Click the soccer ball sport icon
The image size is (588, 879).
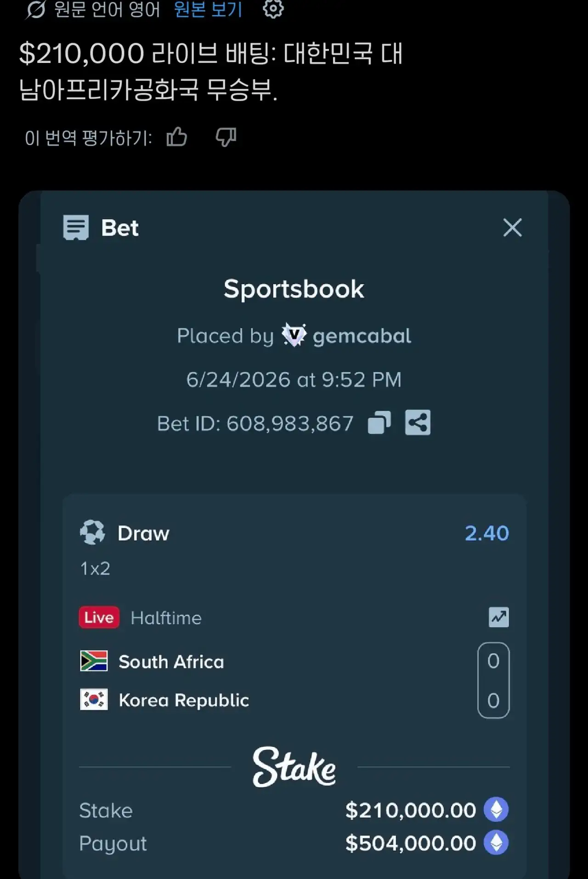[92, 533]
